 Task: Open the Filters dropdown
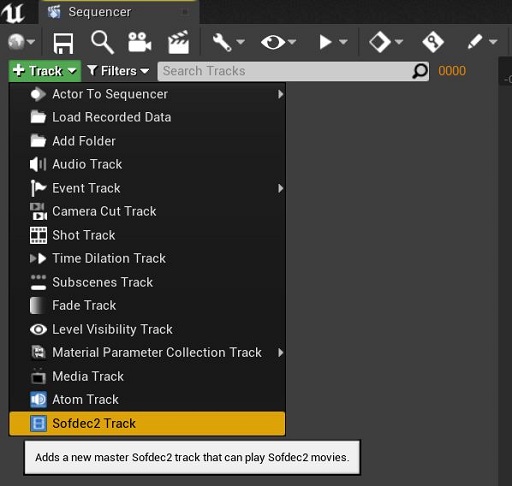[x=118, y=71]
